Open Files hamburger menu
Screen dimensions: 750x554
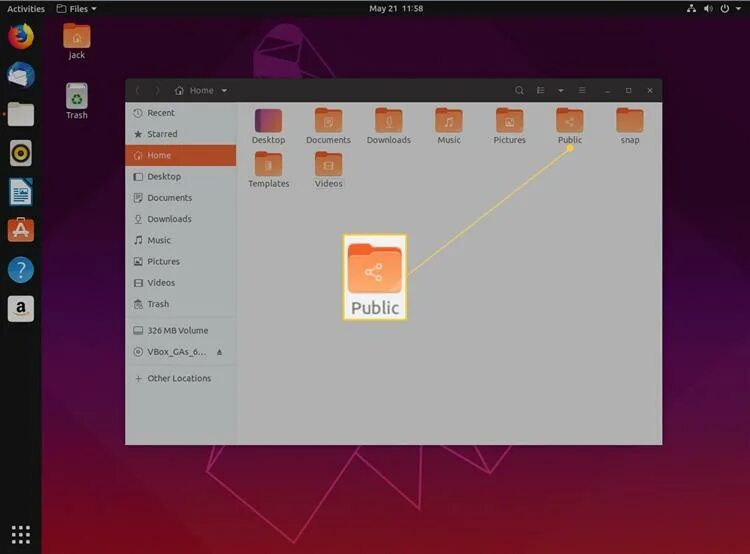click(582, 90)
